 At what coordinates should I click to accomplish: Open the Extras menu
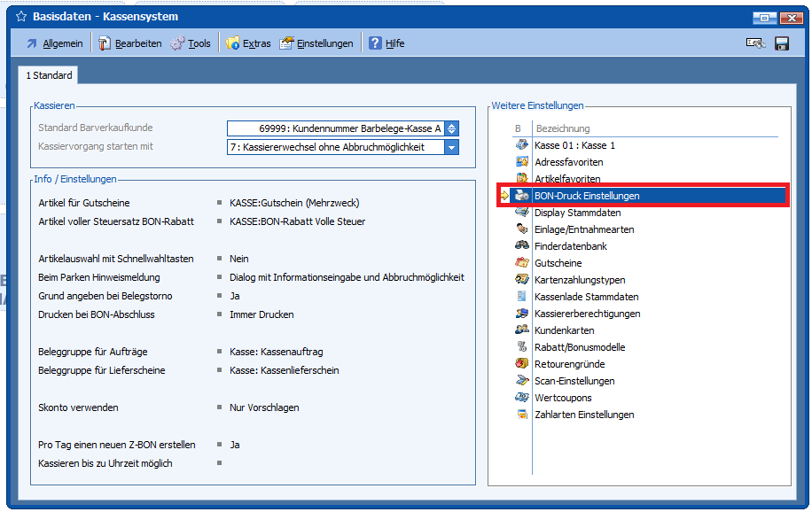[x=248, y=43]
